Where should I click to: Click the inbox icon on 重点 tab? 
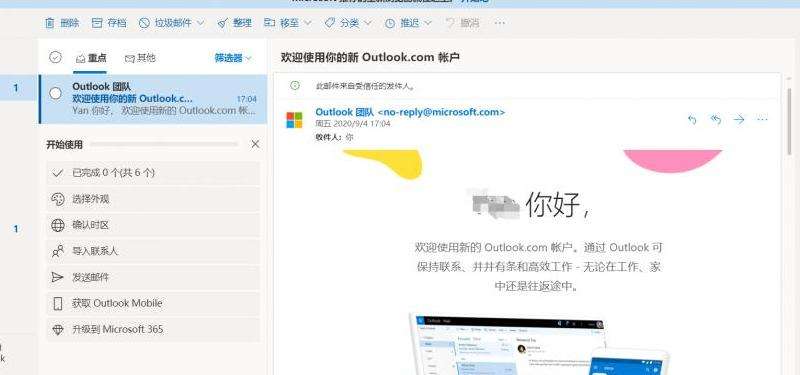tap(80, 58)
